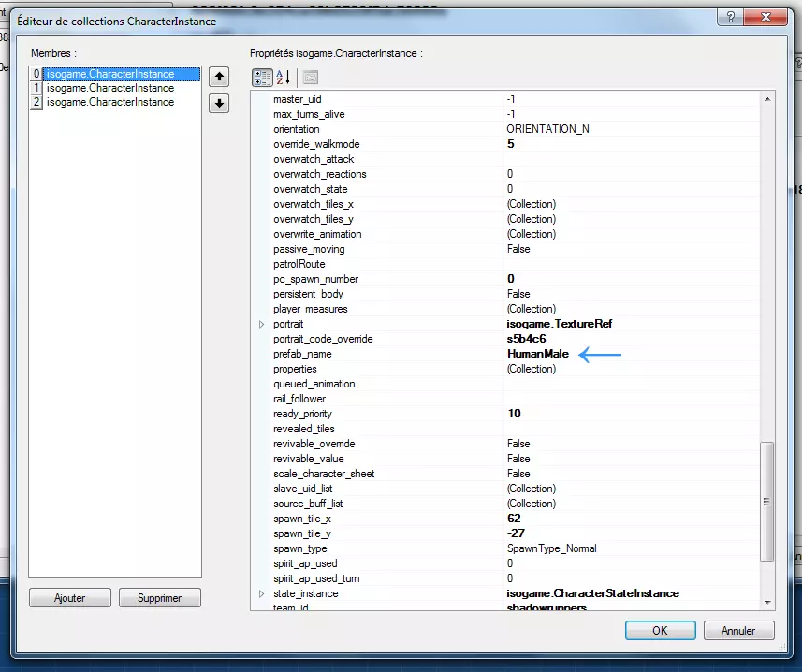Image resolution: width=802 pixels, height=672 pixels.
Task: Select the patrolRoute property
Action: [299, 265]
